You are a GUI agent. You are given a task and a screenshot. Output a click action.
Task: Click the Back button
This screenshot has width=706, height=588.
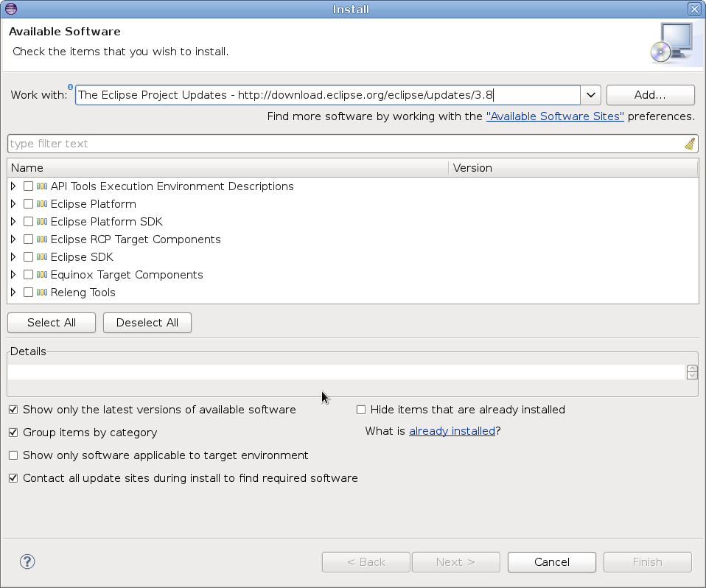point(366,562)
